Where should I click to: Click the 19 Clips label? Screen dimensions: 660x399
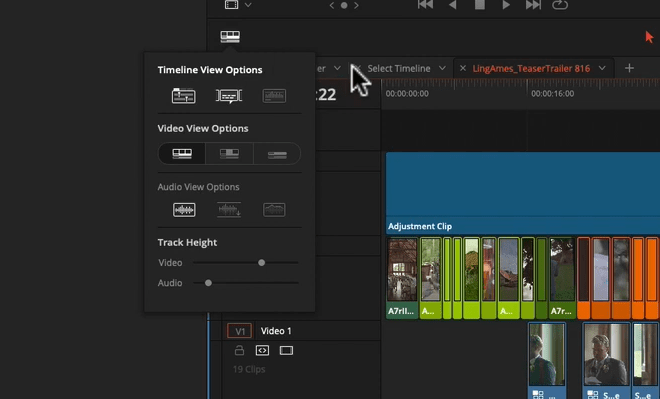pyautogui.click(x=249, y=370)
